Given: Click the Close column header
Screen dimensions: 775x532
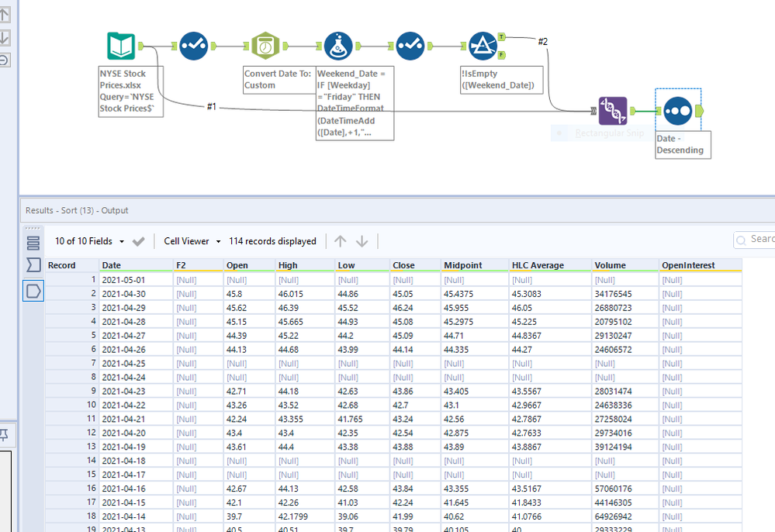Looking at the screenshot, I should [x=416, y=265].
